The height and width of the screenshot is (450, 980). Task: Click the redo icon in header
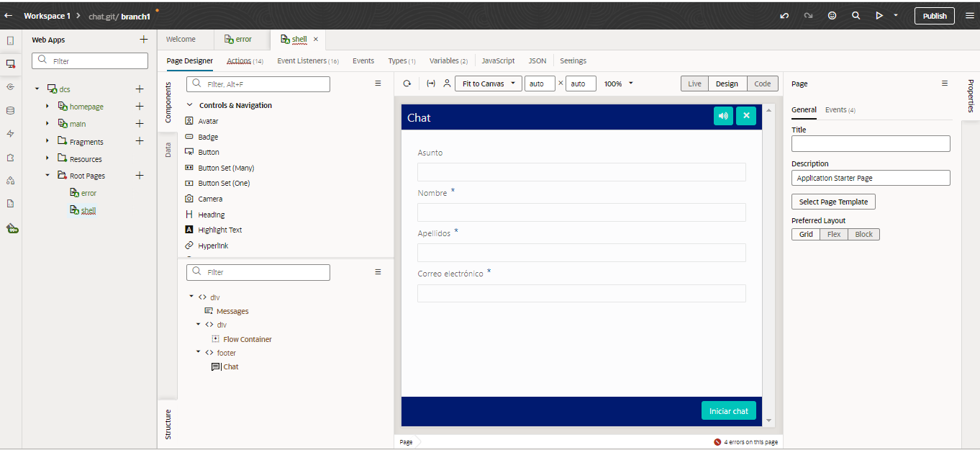tap(808, 15)
